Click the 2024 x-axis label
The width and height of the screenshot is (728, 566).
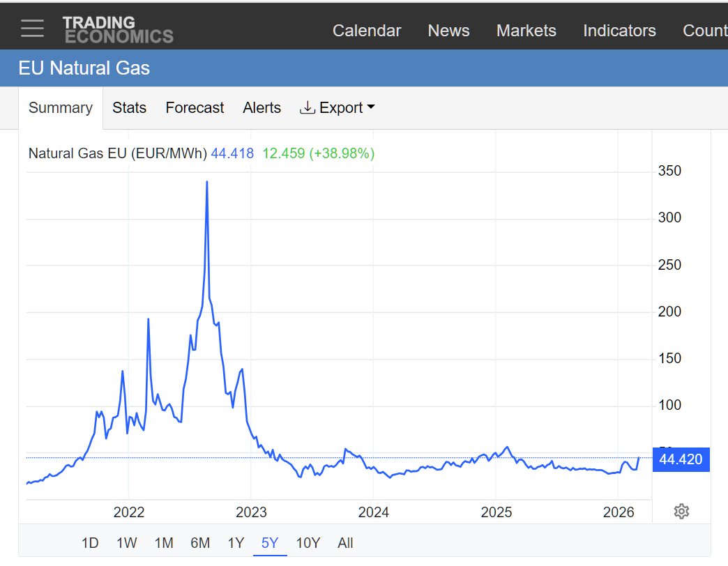pos(373,512)
